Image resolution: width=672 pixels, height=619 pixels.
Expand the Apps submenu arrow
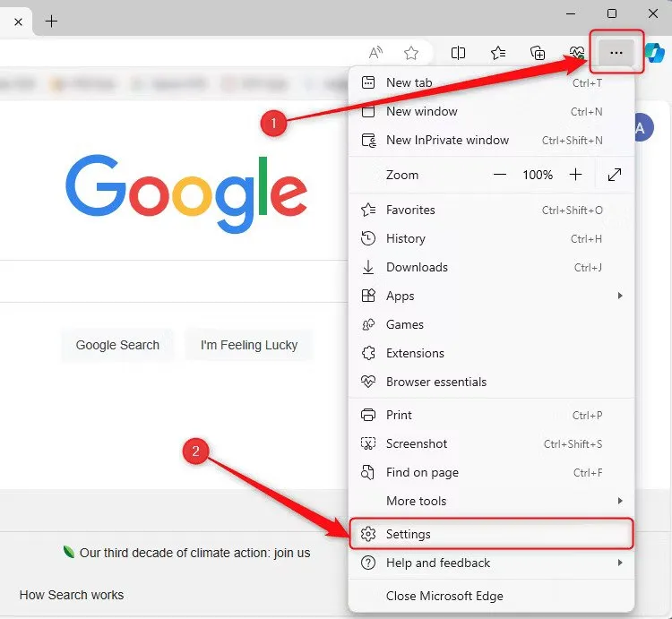pos(620,296)
